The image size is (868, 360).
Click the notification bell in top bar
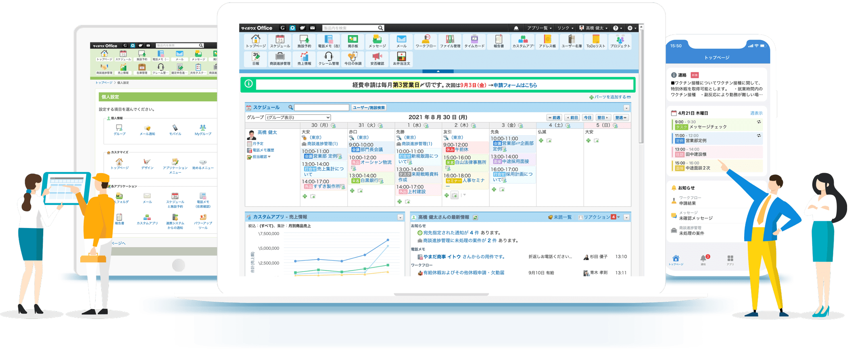tap(516, 28)
